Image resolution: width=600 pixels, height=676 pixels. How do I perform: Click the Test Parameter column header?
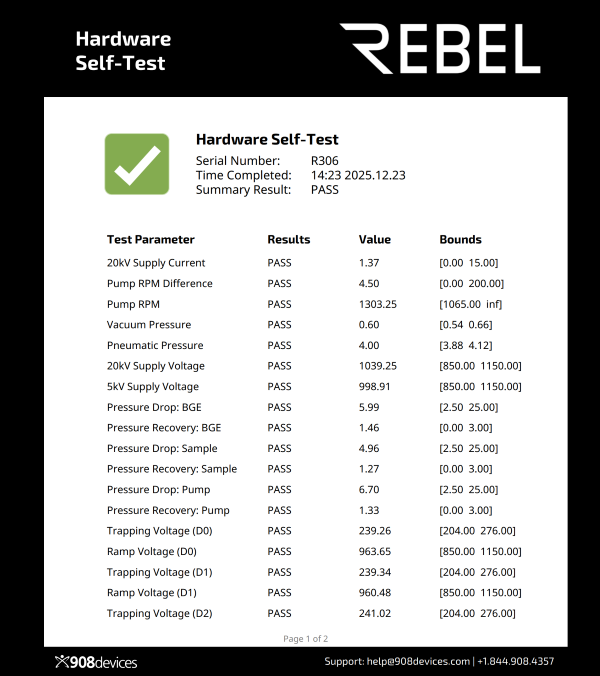(151, 240)
